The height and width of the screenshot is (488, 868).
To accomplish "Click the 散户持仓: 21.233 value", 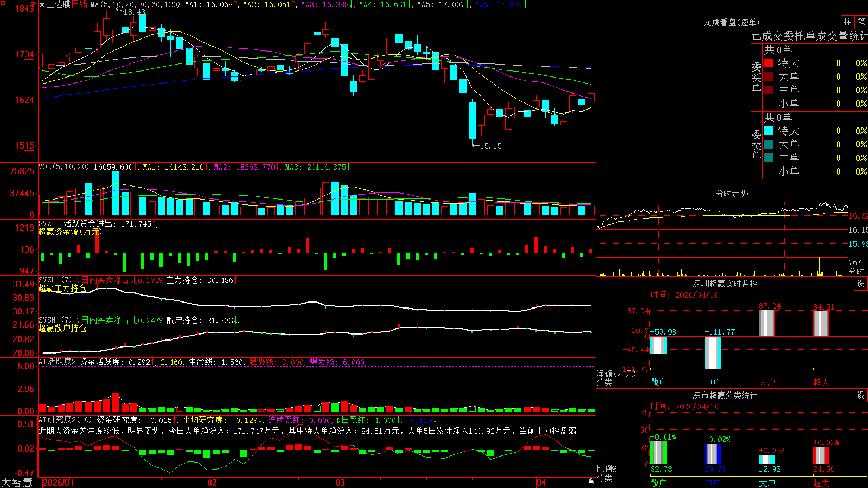I will click(200, 320).
